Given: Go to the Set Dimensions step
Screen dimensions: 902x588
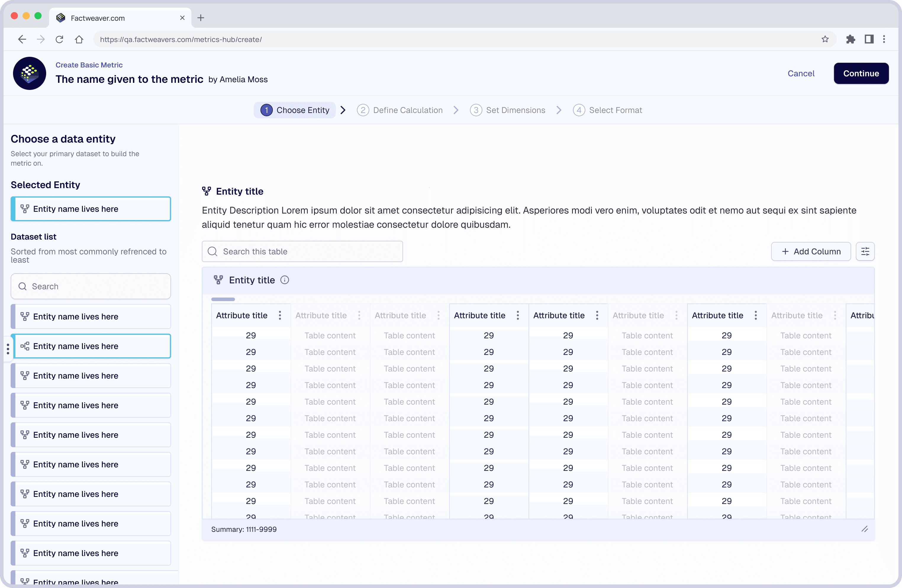Looking at the screenshot, I should [x=508, y=110].
